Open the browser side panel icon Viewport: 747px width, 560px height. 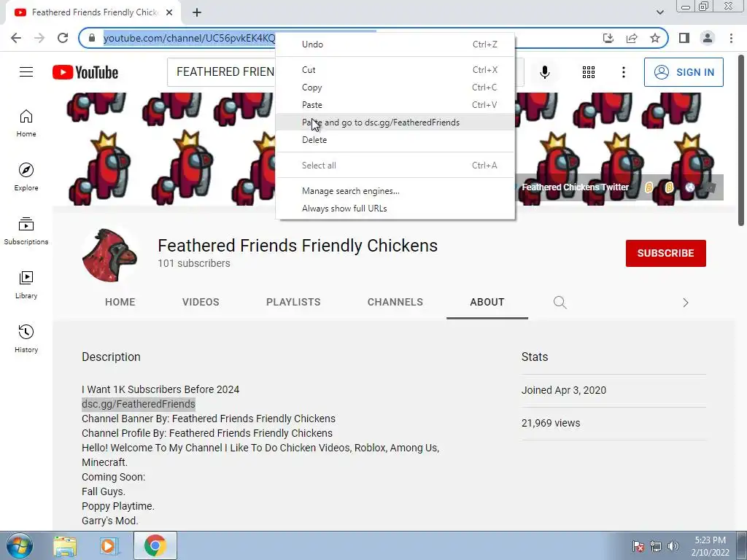(684, 38)
